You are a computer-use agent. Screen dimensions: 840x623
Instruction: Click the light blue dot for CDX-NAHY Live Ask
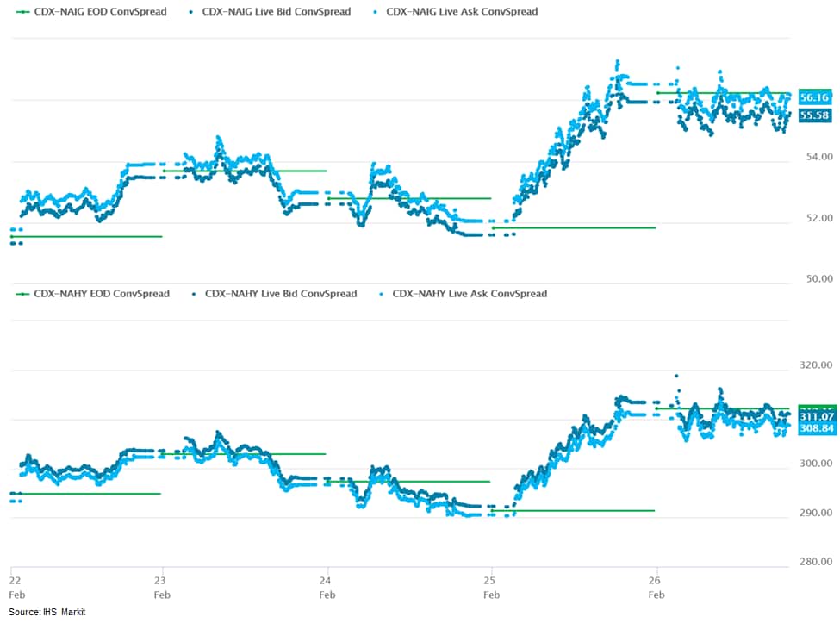point(382,294)
